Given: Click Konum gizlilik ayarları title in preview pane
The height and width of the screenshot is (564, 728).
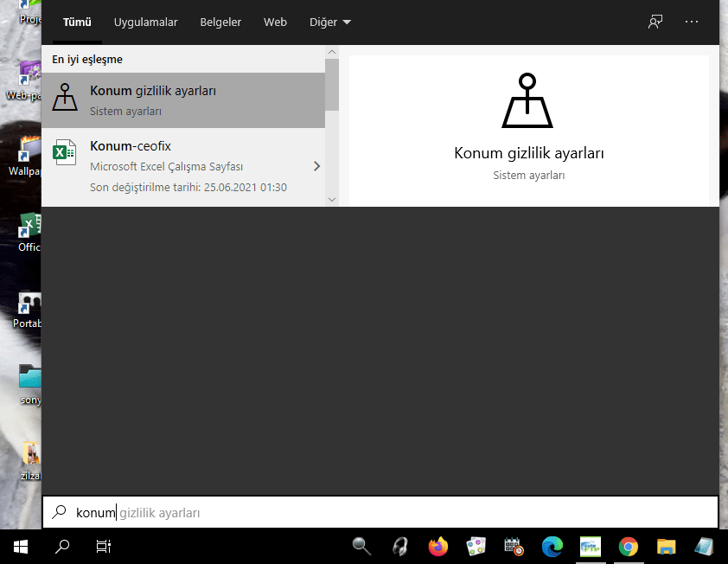Looking at the screenshot, I should pos(529,153).
